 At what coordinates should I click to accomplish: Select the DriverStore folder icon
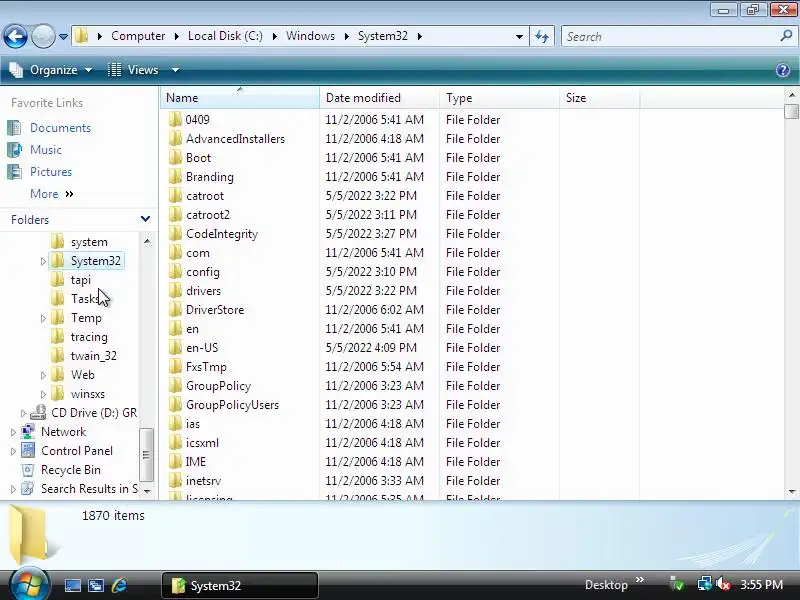[175, 310]
